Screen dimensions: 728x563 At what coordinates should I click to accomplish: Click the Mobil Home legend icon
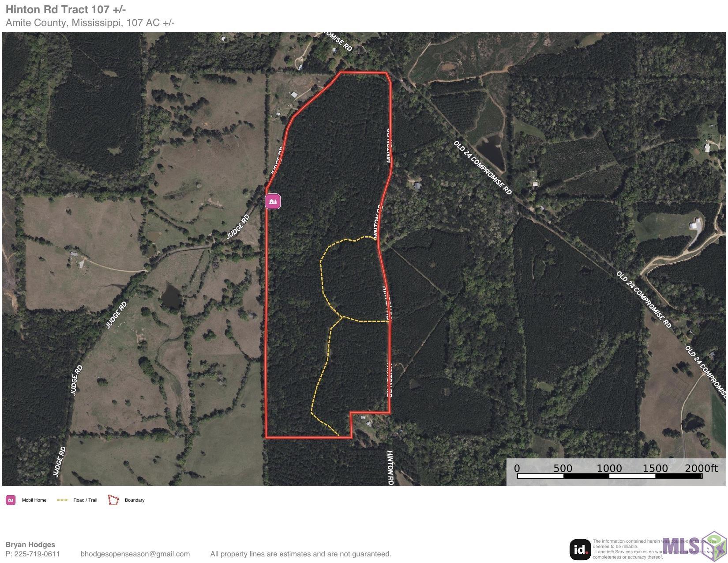click(11, 500)
